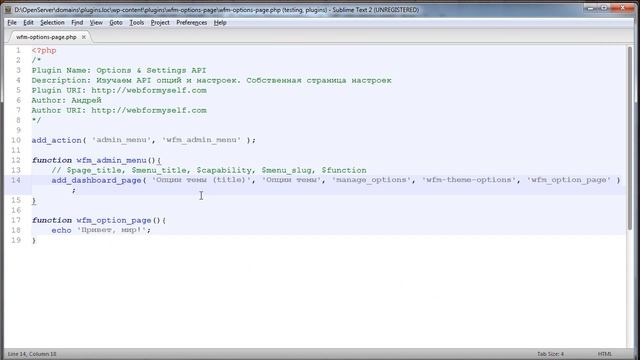640x360 pixels.
Task: Open the Preferences menu
Action: (x=191, y=22)
